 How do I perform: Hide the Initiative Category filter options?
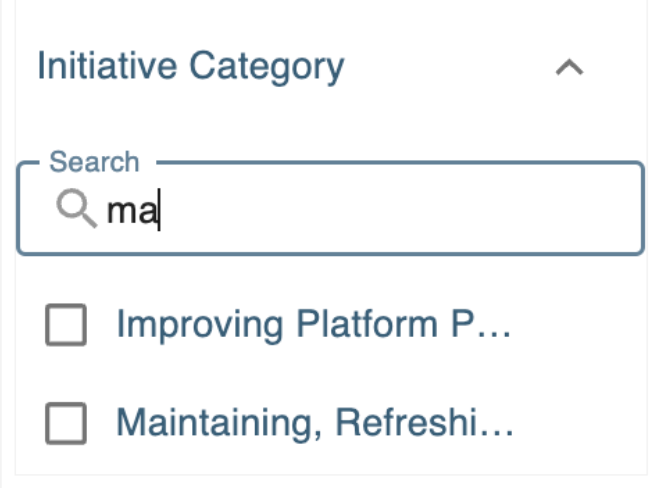coord(569,68)
